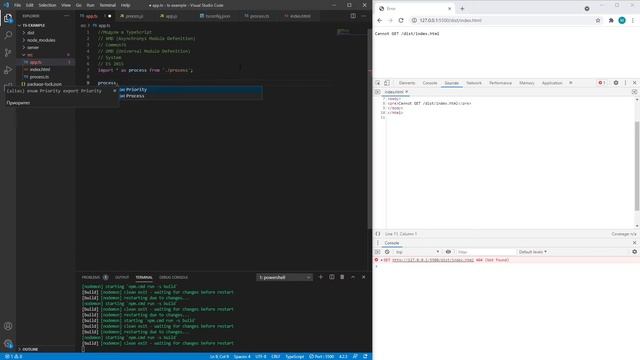
Task: Open the Accounts icon in the activity bar
Action: 8,326
